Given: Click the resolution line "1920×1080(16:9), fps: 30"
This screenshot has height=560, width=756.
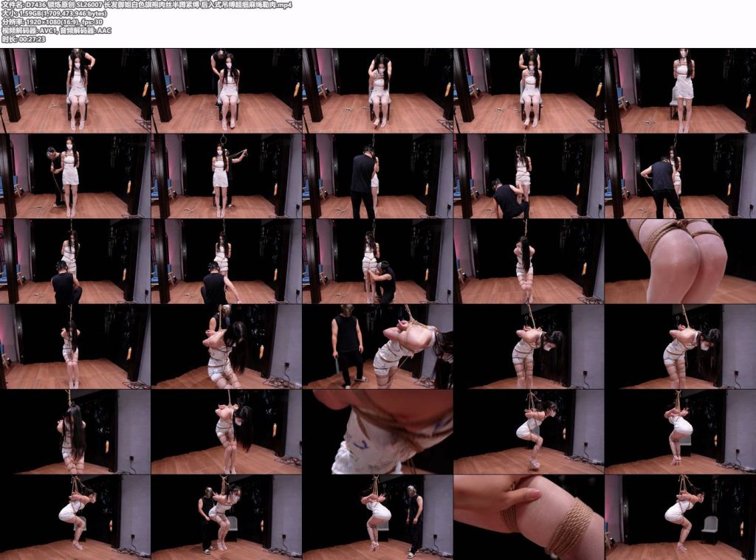Looking at the screenshot, I should (52, 21).
